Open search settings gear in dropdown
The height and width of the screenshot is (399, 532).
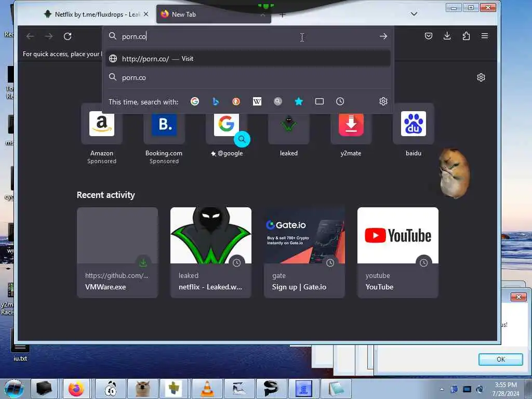[x=383, y=101]
